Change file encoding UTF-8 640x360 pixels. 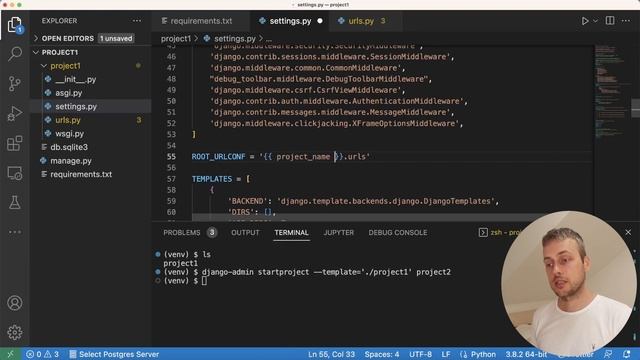pyautogui.click(x=420, y=354)
